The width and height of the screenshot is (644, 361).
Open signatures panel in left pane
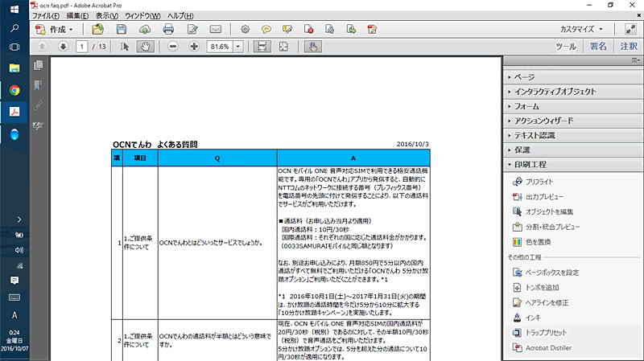click(38, 125)
